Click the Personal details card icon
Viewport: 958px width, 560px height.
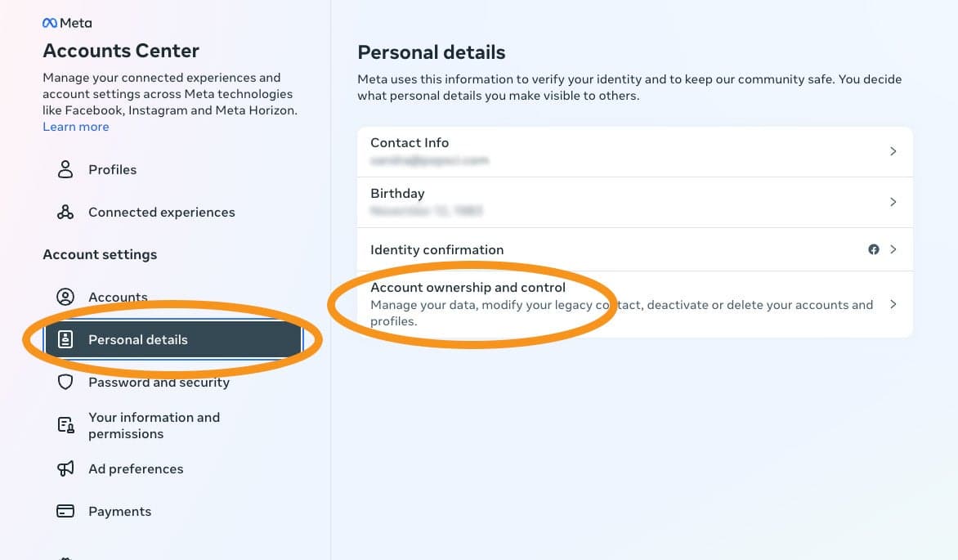(65, 339)
